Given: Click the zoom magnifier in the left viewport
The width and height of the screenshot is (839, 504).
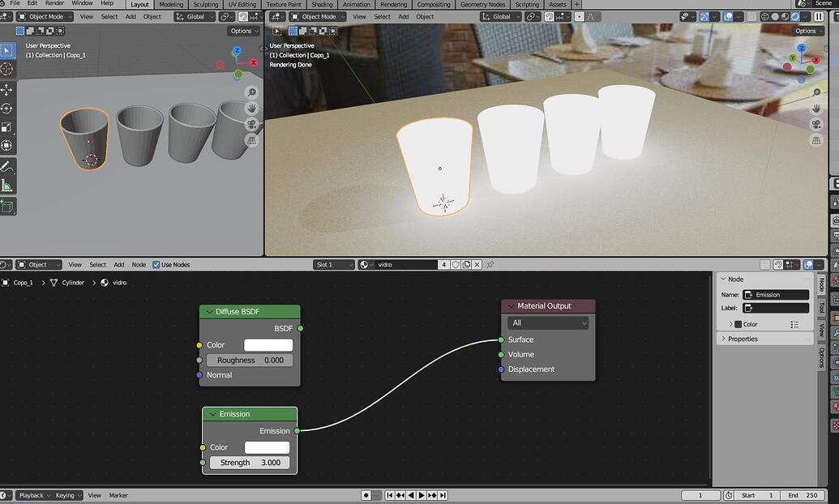Looking at the screenshot, I should click(x=251, y=92).
